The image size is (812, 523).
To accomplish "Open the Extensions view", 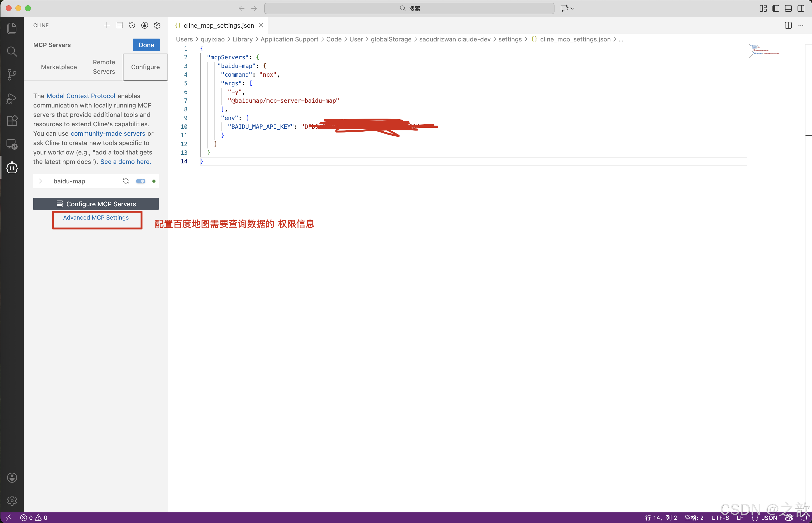I will (12, 121).
